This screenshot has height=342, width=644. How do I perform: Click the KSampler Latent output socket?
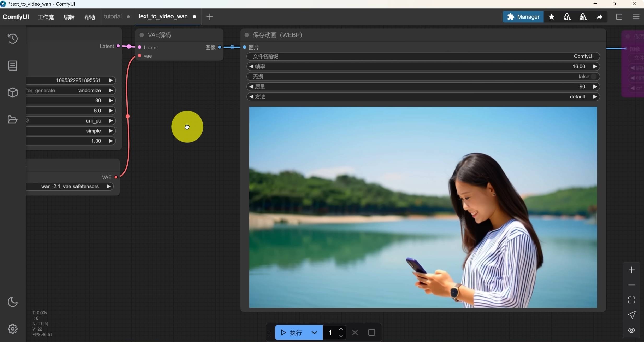pyautogui.click(x=118, y=46)
